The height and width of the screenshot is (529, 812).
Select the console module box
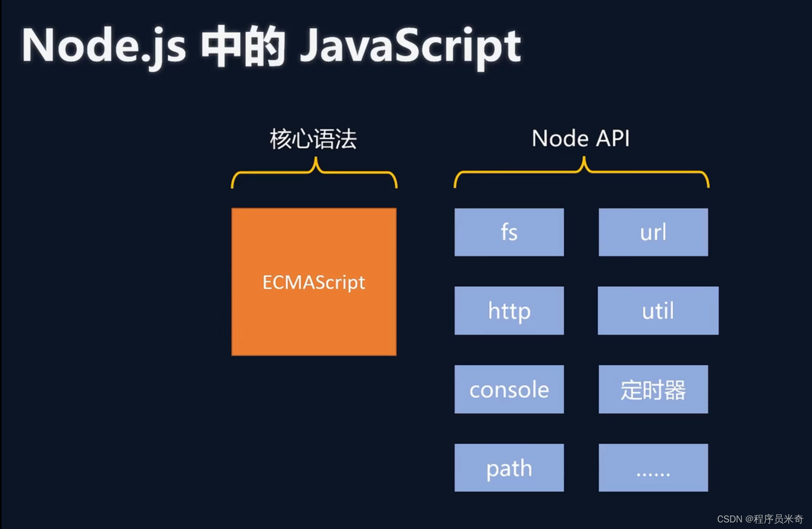[509, 389]
